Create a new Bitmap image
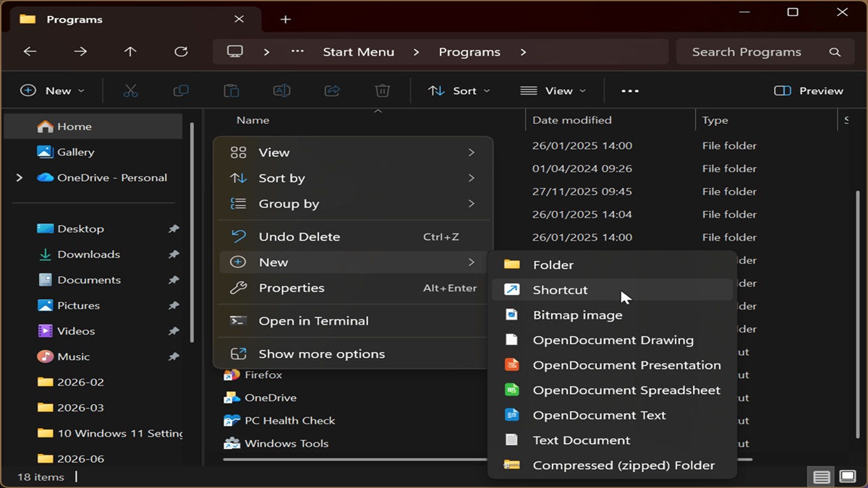Viewport: 868px width, 488px height. (x=613, y=315)
